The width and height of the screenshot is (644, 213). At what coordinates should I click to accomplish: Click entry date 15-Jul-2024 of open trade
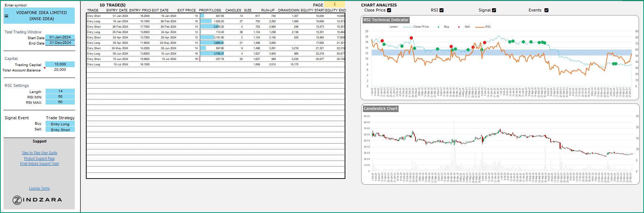pyautogui.click(x=121, y=64)
